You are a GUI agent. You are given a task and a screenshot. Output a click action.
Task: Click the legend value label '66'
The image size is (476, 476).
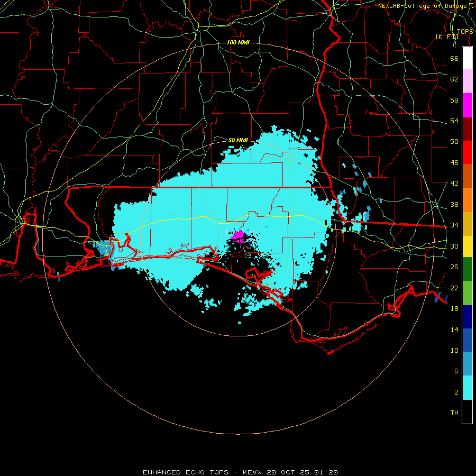(x=454, y=58)
